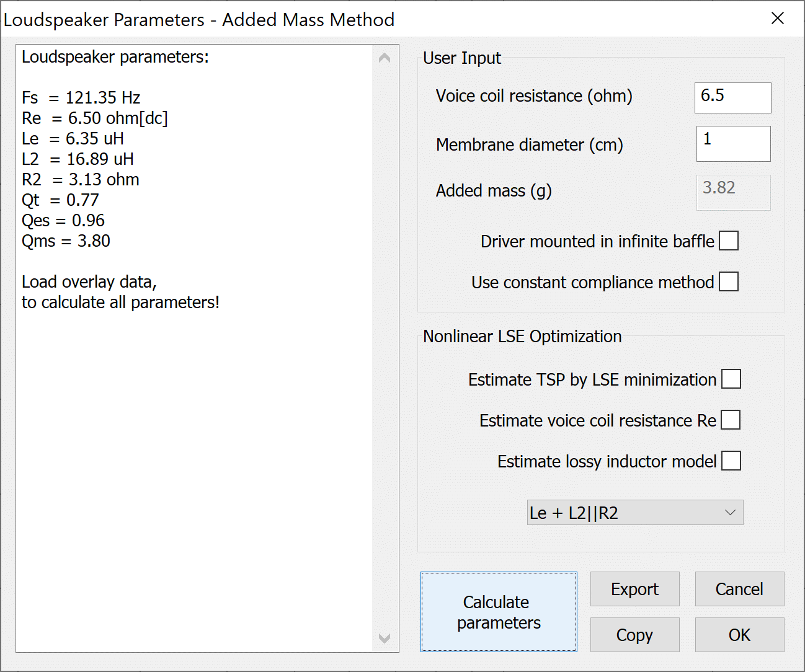805x672 pixels.
Task: Confirm the dialog with OK
Action: coord(739,635)
